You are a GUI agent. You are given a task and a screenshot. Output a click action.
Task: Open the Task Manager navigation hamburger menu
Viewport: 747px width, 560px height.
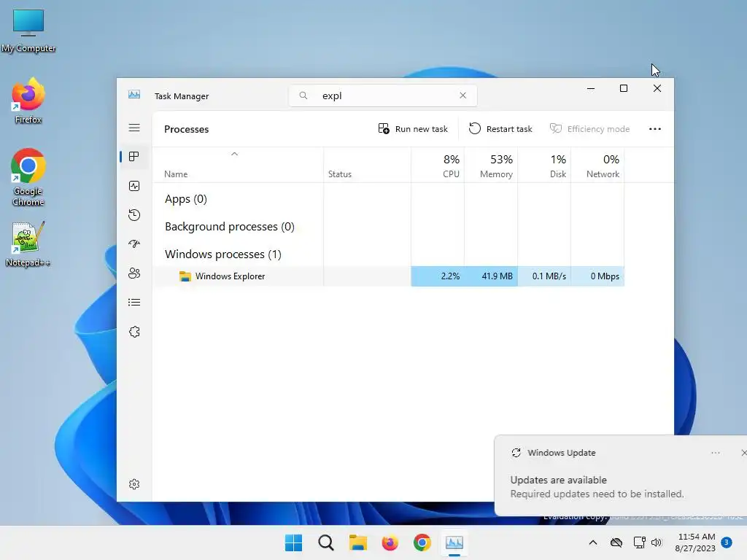134,128
